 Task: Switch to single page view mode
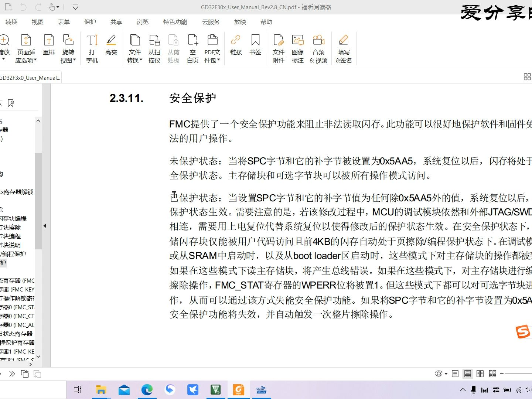click(x=455, y=374)
